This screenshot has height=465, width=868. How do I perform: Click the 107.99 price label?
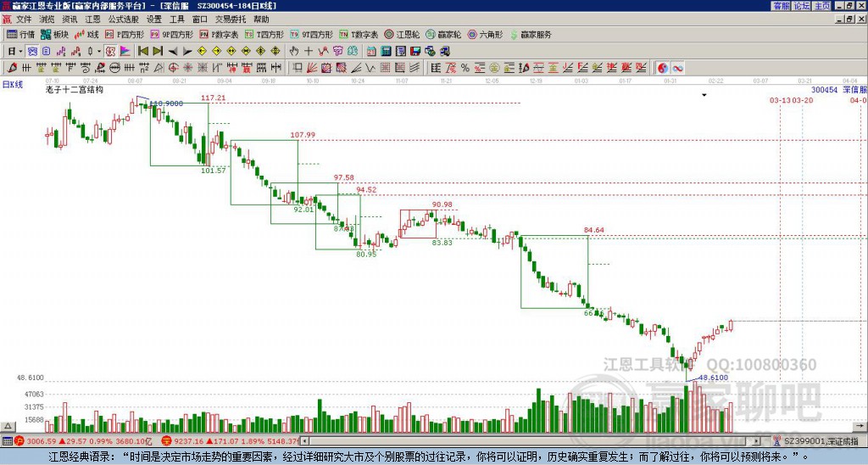pyautogui.click(x=303, y=135)
